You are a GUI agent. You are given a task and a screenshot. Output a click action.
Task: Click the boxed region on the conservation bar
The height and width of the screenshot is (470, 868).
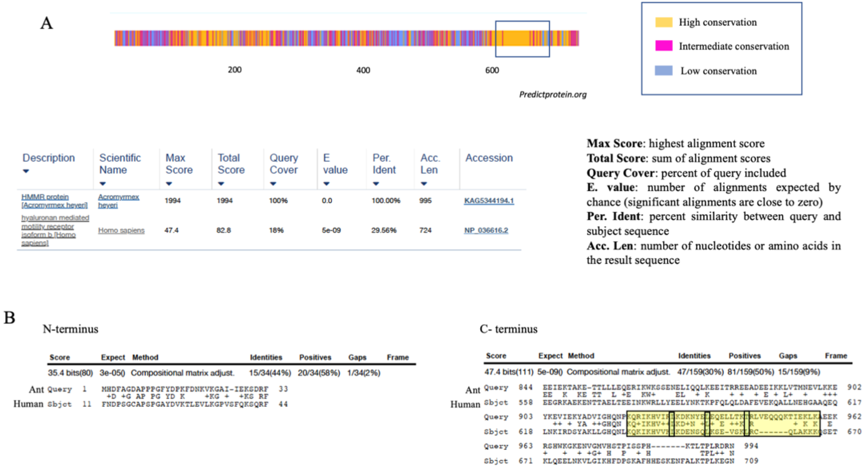(x=522, y=39)
